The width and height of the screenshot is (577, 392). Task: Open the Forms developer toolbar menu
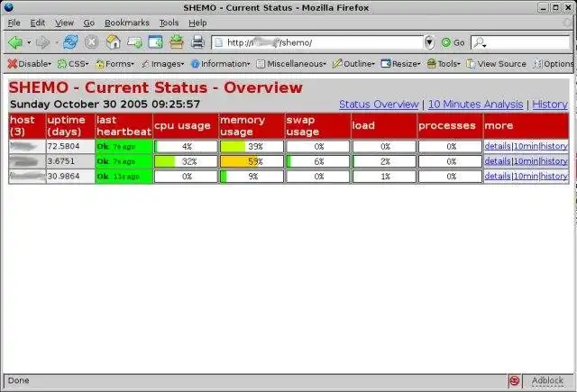(x=114, y=64)
